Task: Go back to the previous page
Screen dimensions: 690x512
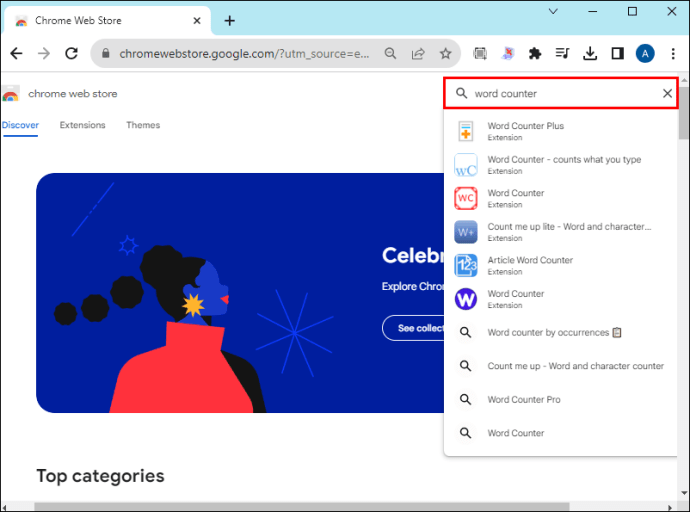Action: (16, 54)
